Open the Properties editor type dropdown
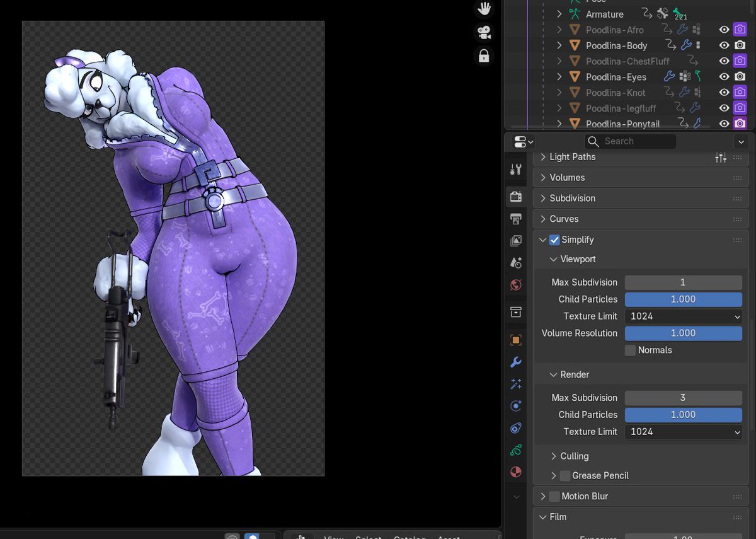Viewport: 756px width, 539px height. (524, 141)
